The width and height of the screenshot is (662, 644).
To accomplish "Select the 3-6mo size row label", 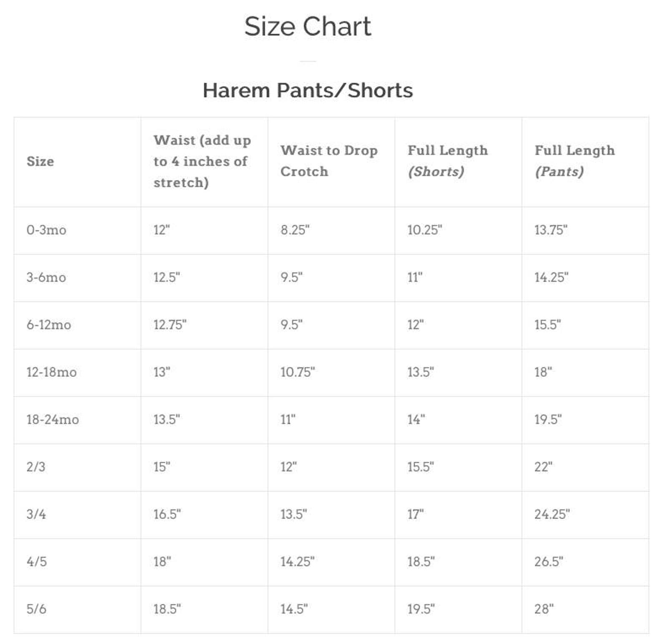I will pos(46,278).
